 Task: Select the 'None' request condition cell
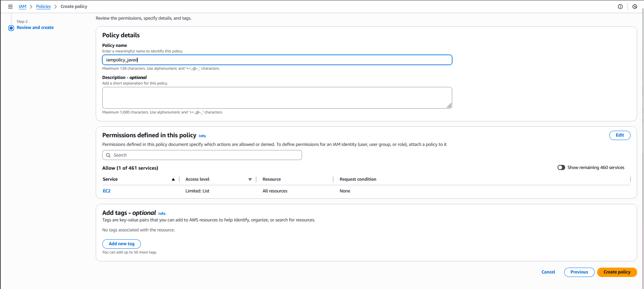[x=345, y=191]
